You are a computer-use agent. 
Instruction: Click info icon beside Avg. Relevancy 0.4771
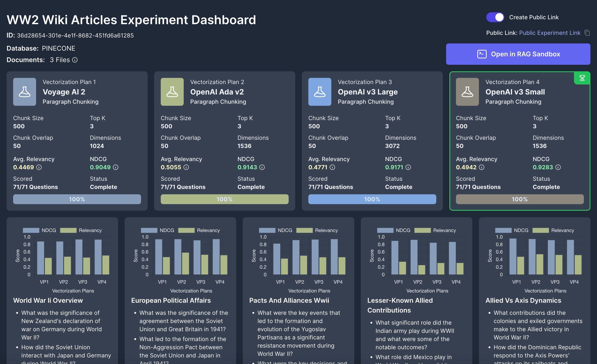click(x=332, y=167)
